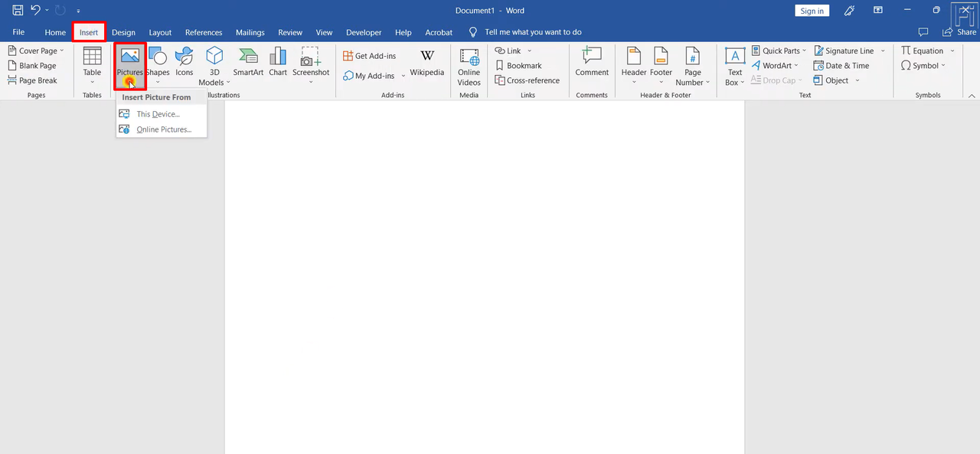This screenshot has height=454, width=980.
Task: Switch to the Developer tab
Action: [x=364, y=32]
